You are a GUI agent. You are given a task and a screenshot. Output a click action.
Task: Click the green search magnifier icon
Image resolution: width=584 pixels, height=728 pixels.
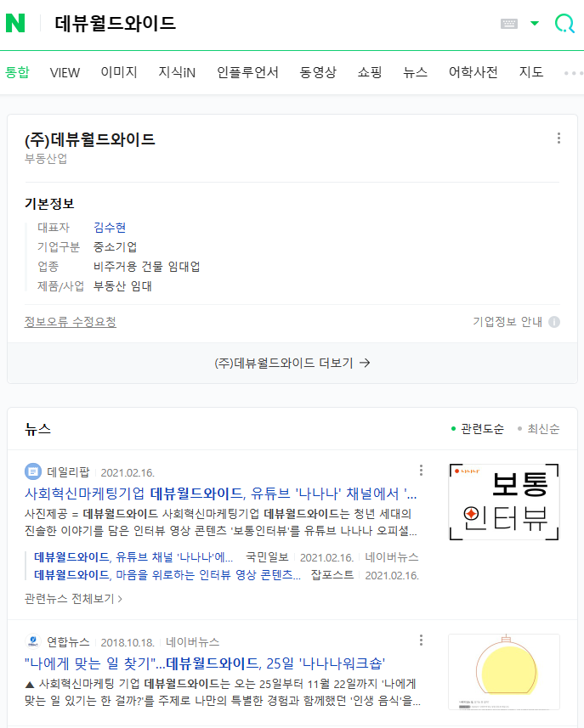point(564,24)
